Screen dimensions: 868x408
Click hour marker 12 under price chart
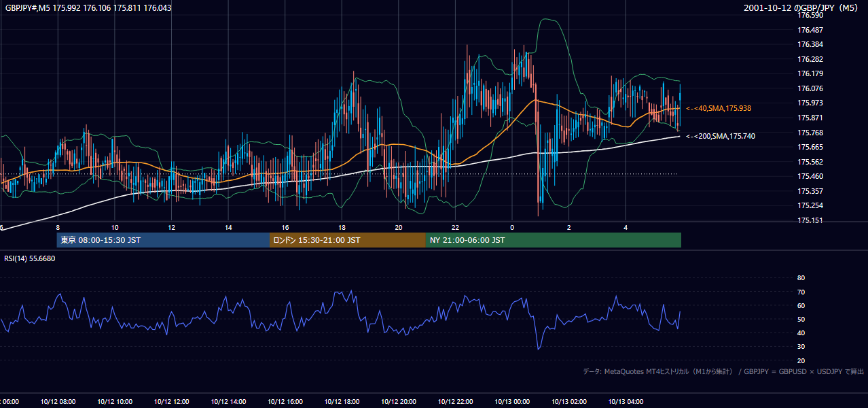(x=171, y=227)
